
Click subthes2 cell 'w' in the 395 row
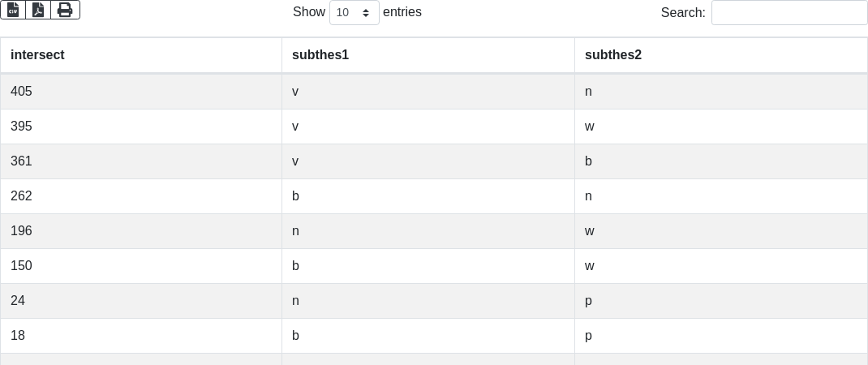589,127
